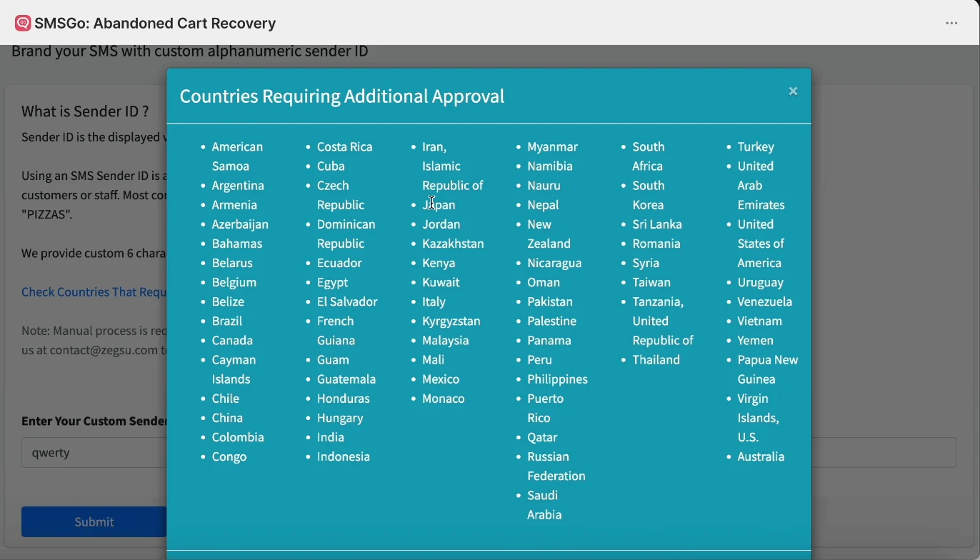Click South Korea in the list

pos(649,195)
